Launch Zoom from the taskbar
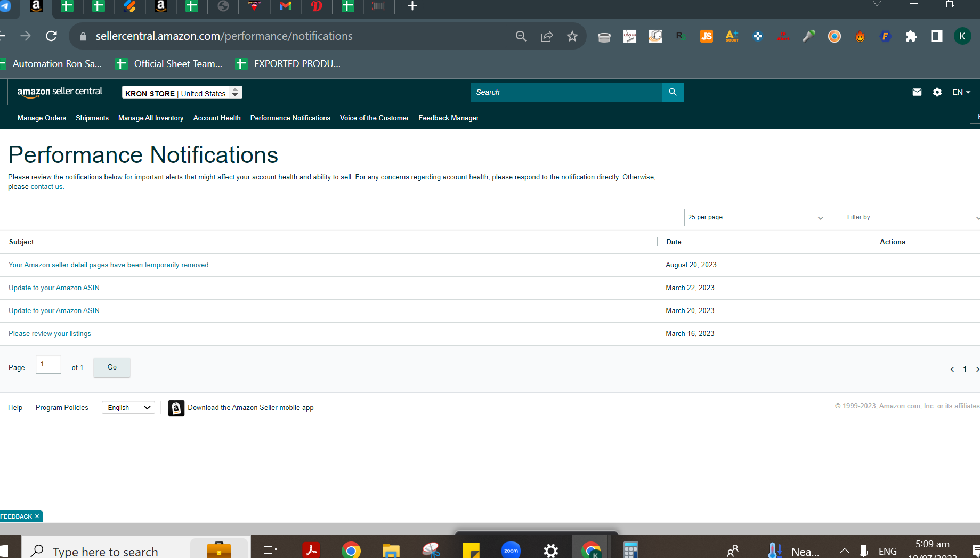The height and width of the screenshot is (558, 980). [511, 549]
